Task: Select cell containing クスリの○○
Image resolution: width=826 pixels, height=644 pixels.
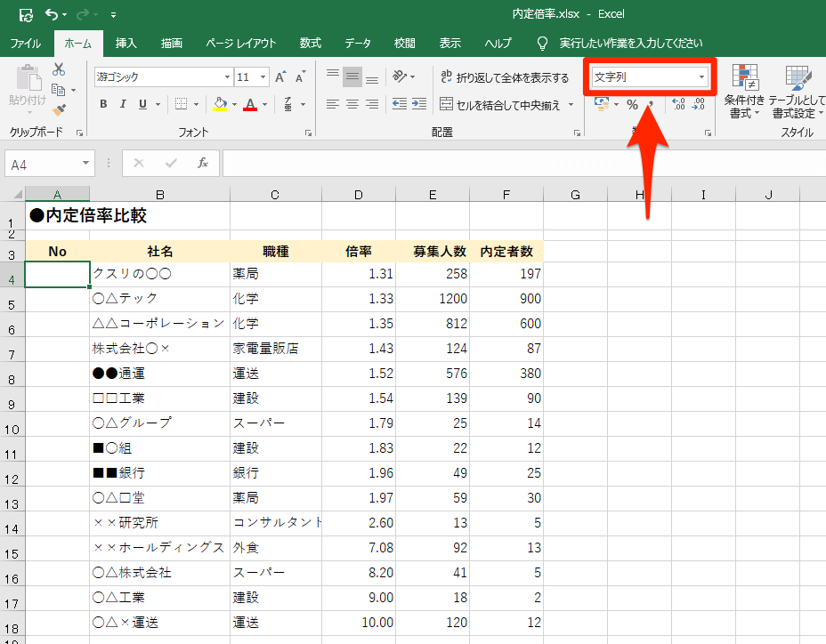Action: pos(159,274)
